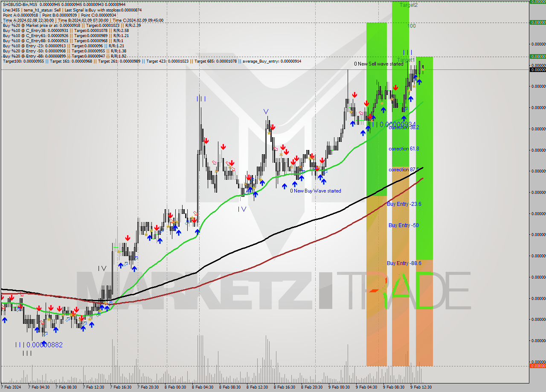Screen dimensions: 546x392
Task: Select the 'Buy %20 @ Entry -88' line
Action: point(65,56)
